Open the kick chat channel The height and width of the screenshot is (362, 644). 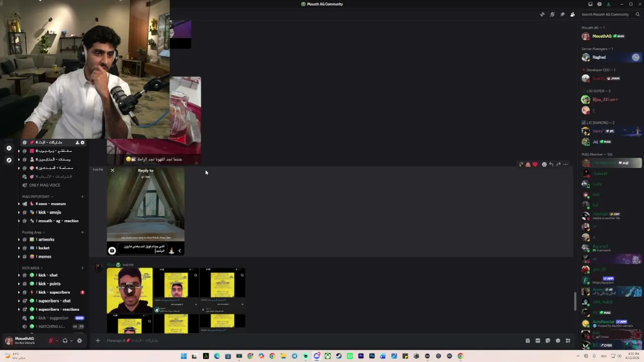(53, 275)
